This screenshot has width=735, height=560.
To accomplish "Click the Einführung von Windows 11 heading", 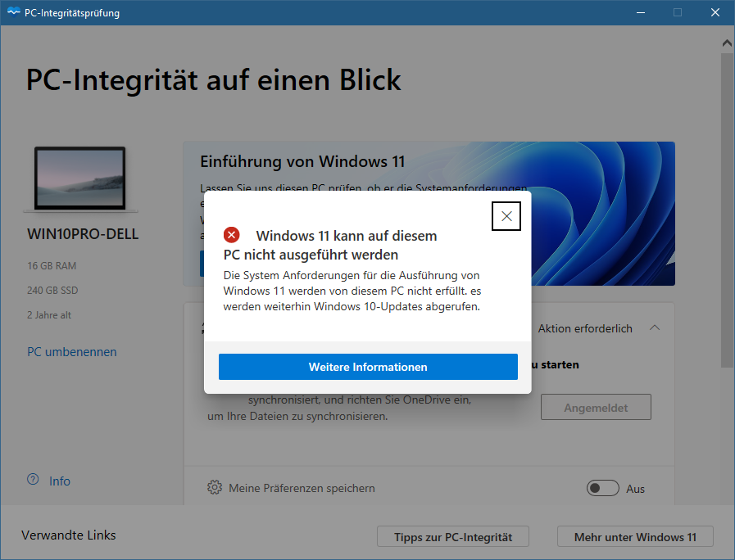I will coord(302,161).
